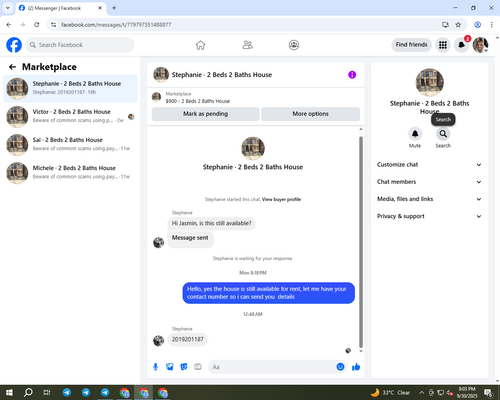500x400 pixels.
Task: Open the $900 - 2 Beds 2 Baths House listing
Action: click(198, 101)
